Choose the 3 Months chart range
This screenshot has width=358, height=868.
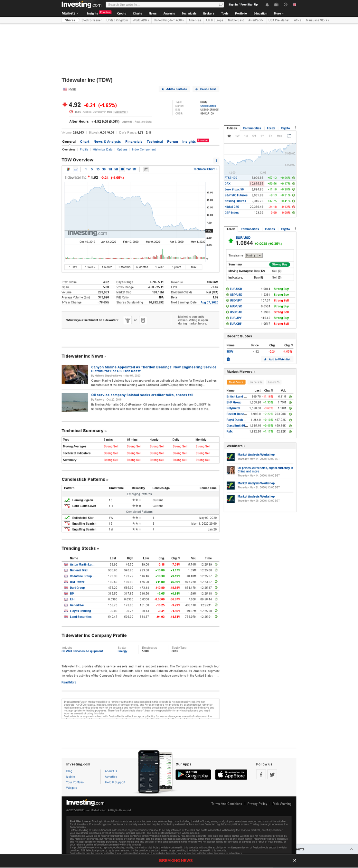pos(124,267)
